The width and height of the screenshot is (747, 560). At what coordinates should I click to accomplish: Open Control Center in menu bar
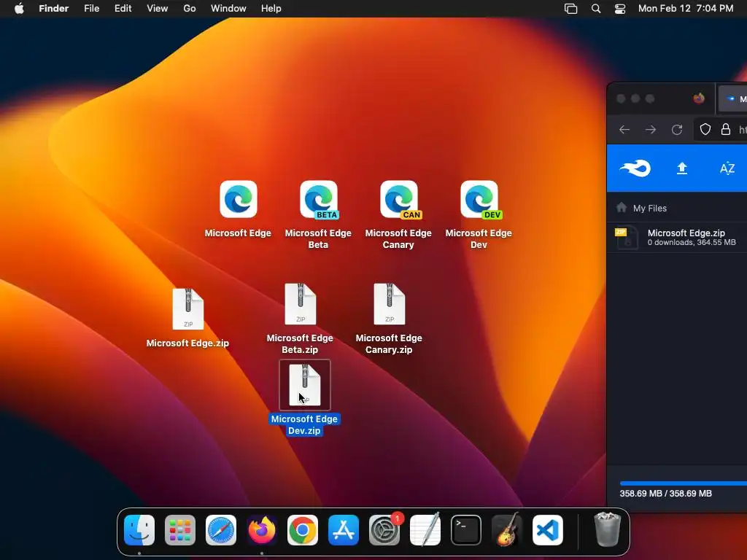click(620, 9)
